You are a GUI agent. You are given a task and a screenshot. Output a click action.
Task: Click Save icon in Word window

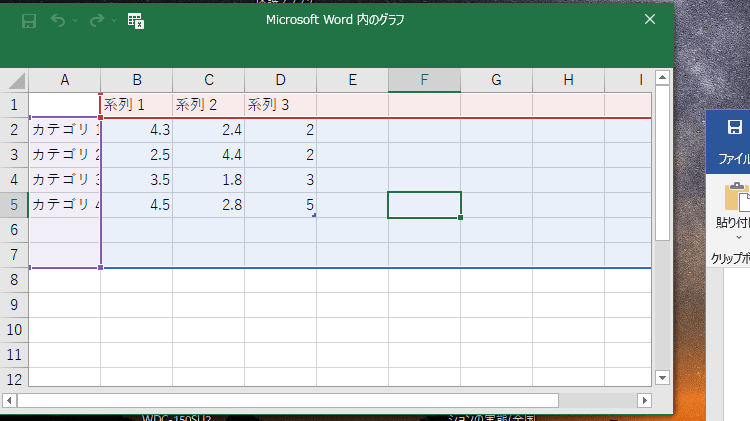[x=735, y=127]
